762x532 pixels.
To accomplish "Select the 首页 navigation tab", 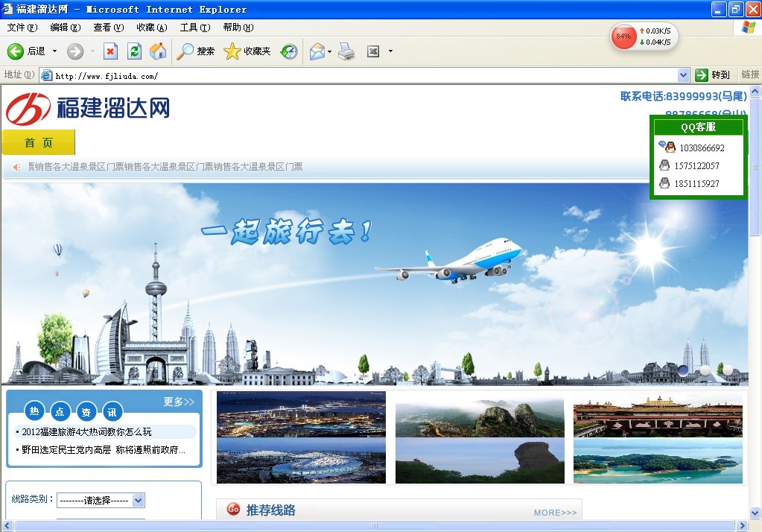I will (39, 143).
